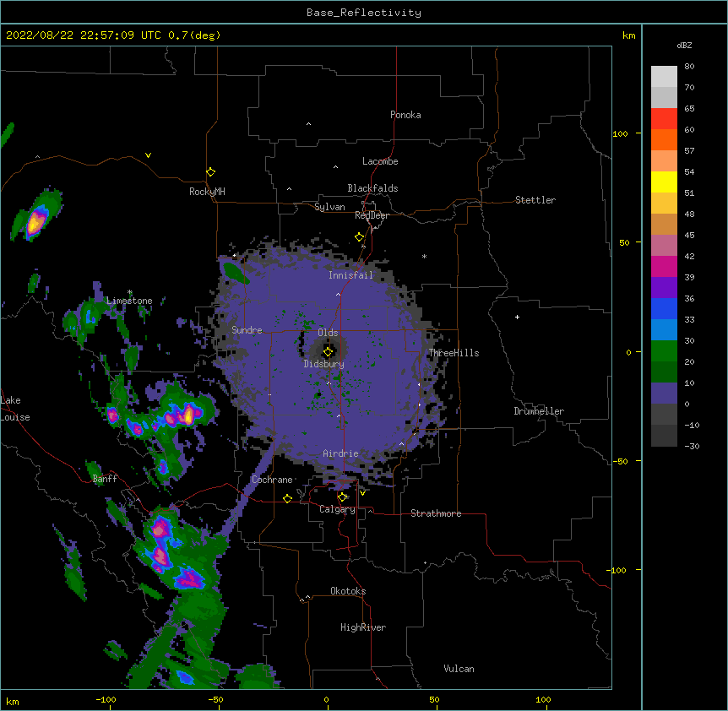Select the orange 57-60 dBZ legend swatch
Screen dimensions: 728x711
[664, 139]
